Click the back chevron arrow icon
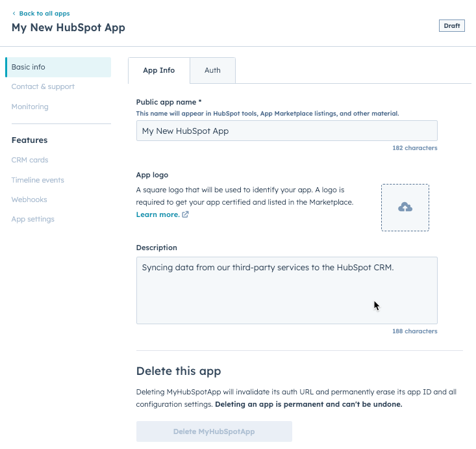Screen dimensions: 476x449 pos(14,14)
